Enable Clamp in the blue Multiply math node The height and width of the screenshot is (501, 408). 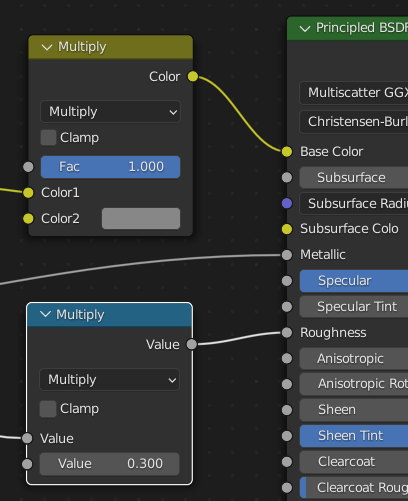(x=48, y=409)
